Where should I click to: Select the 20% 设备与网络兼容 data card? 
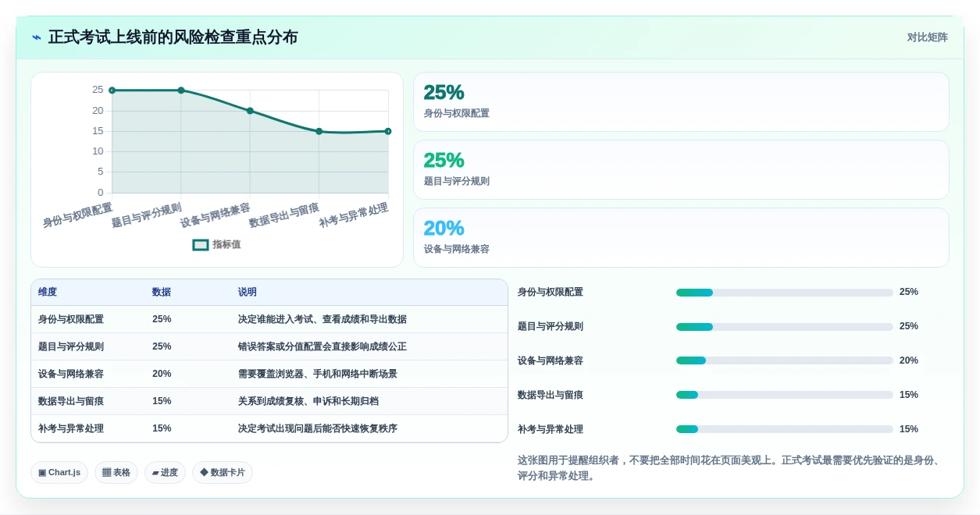point(681,237)
